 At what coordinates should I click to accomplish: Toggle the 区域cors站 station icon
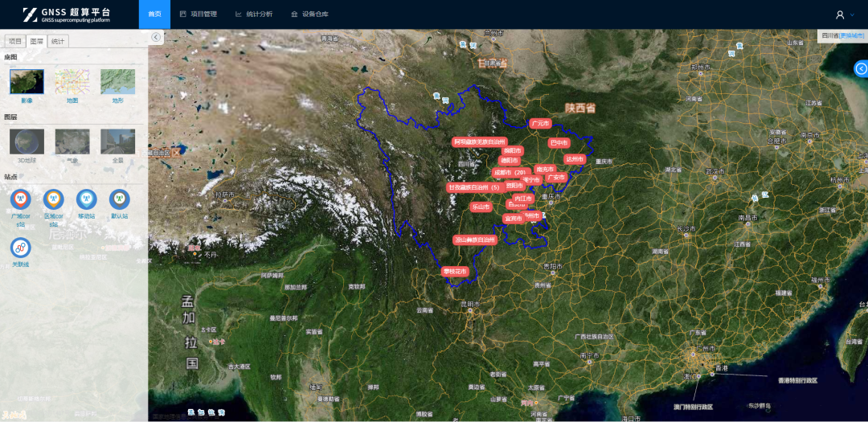(x=54, y=199)
